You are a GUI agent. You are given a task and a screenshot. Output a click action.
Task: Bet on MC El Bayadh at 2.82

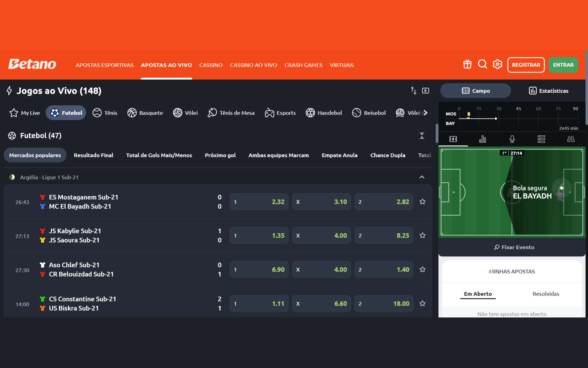[x=384, y=202]
